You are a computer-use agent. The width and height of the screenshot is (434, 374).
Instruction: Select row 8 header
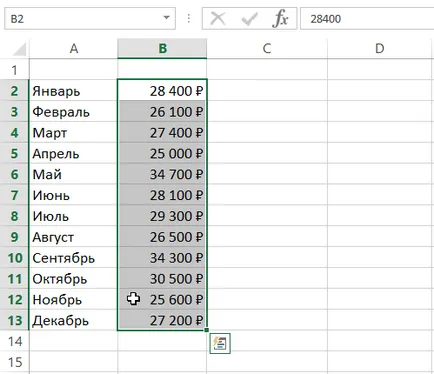pyautogui.click(x=14, y=216)
